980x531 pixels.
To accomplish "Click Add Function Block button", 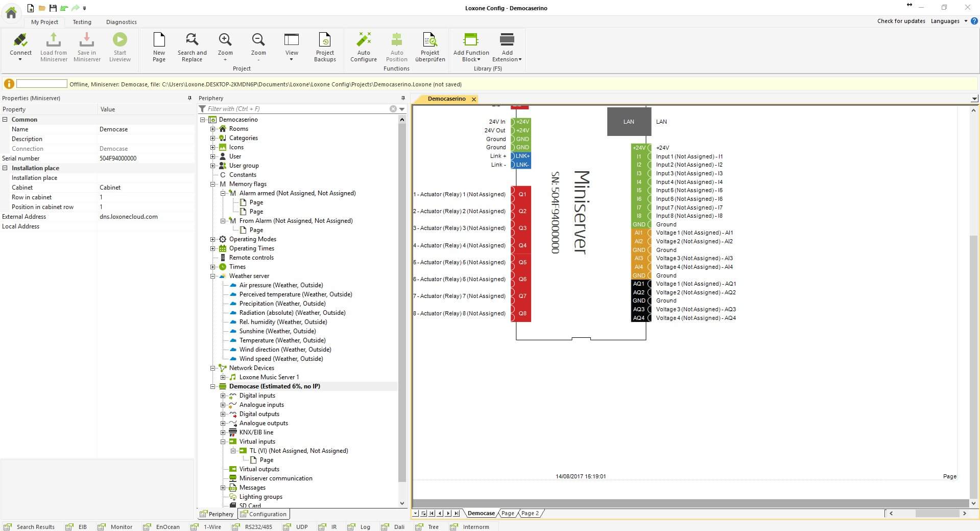I will click(x=470, y=46).
